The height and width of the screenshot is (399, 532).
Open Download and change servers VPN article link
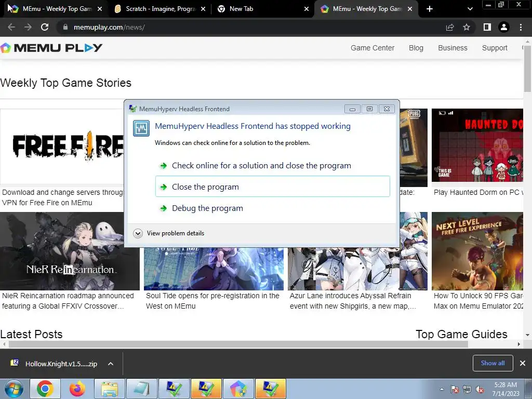tap(62, 197)
